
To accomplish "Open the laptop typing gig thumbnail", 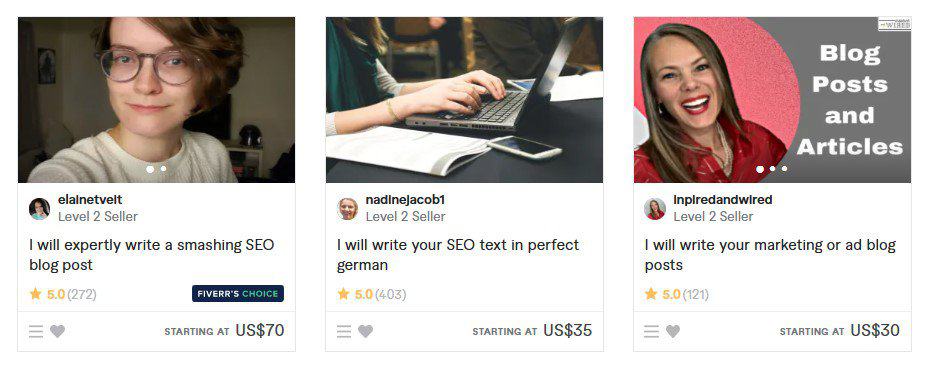I will coord(464,100).
